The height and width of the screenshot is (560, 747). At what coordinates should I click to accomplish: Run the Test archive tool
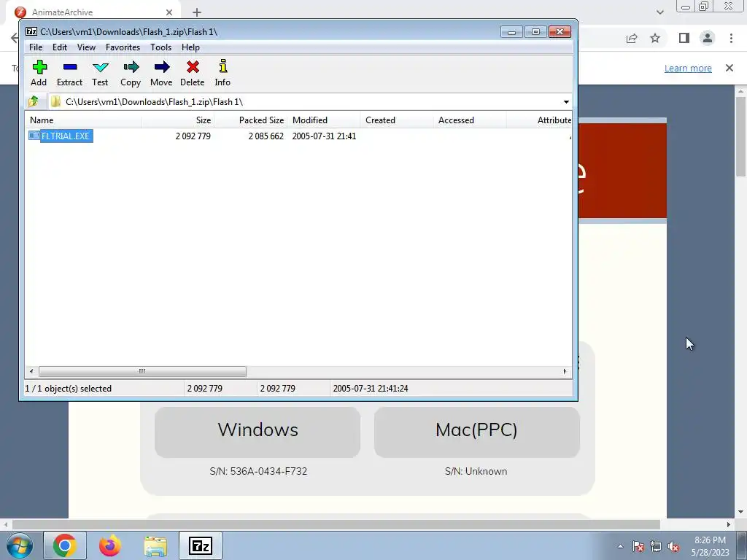(100, 73)
